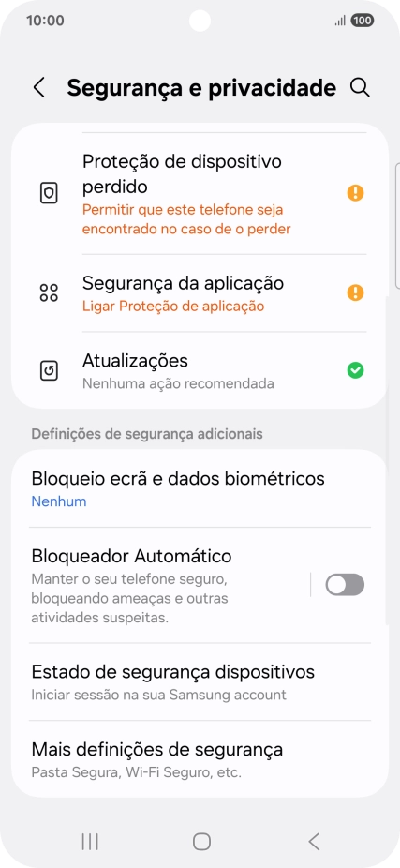Viewport: 400px width, 868px height.
Task: Tap the application security four-circles icon
Action: tap(50, 292)
